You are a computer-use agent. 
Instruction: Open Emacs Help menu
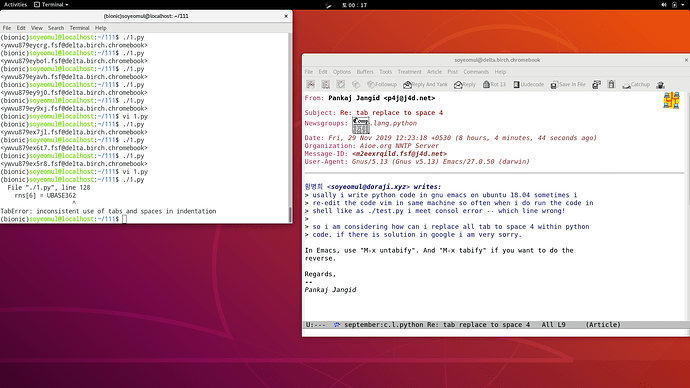500,72
